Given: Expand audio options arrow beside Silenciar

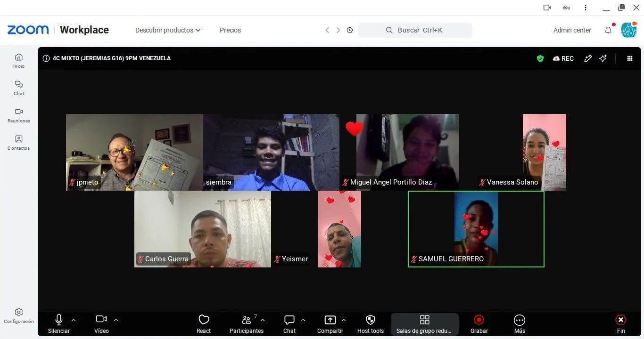Looking at the screenshot, I should [x=74, y=320].
